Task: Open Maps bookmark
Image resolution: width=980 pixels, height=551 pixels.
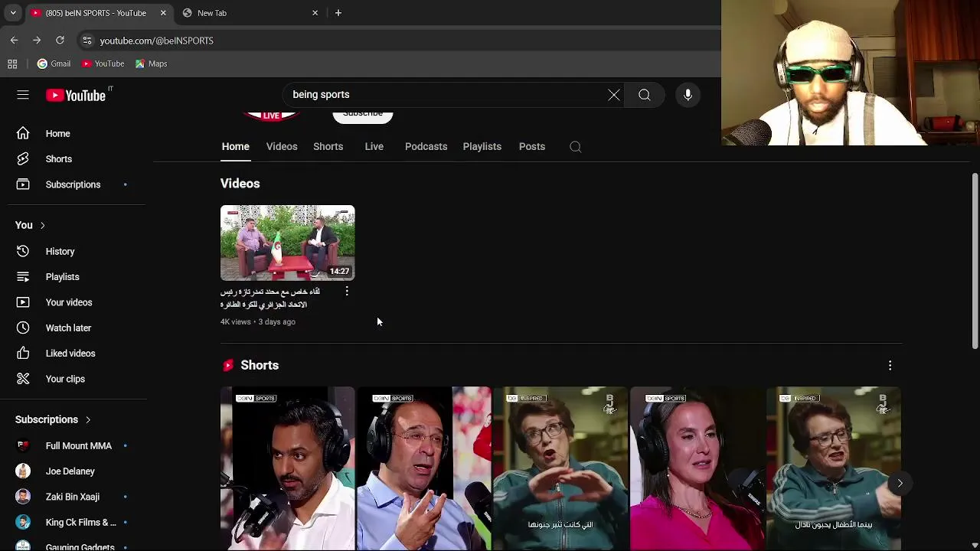Action: click(151, 64)
